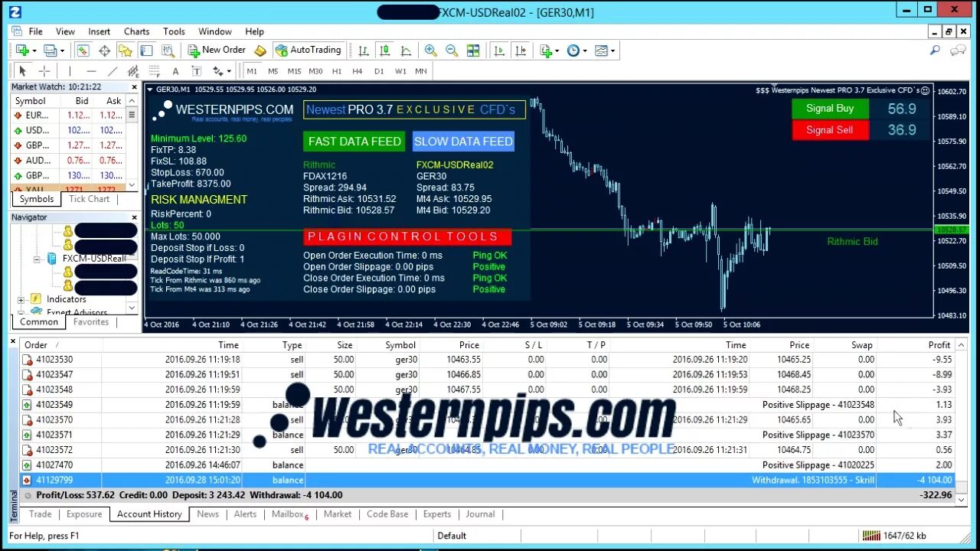The height and width of the screenshot is (551, 980).
Task: Select the Text 'A' tool
Action: [175, 71]
